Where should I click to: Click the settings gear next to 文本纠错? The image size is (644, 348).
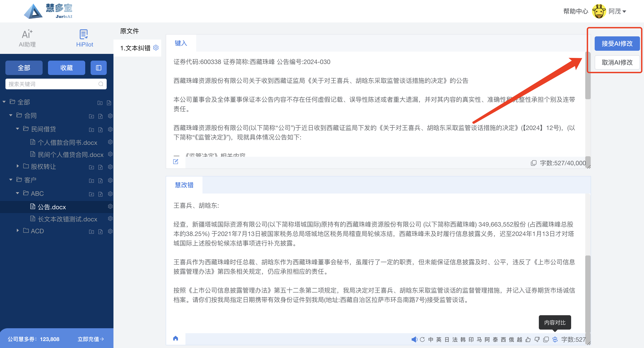coord(156,48)
